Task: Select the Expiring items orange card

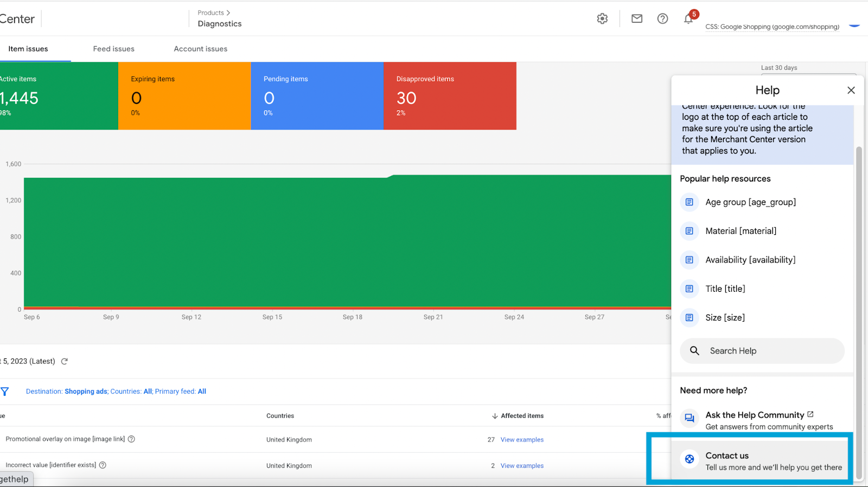Action: pos(184,96)
